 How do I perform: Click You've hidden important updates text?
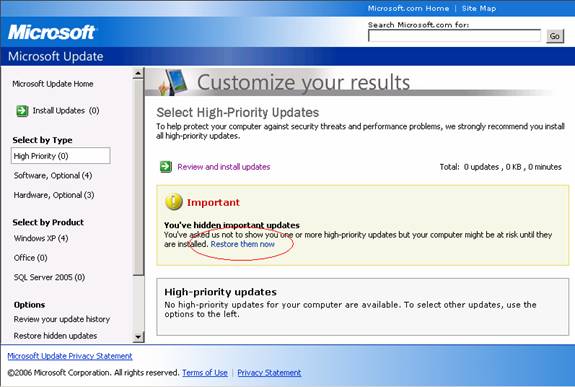click(x=232, y=225)
